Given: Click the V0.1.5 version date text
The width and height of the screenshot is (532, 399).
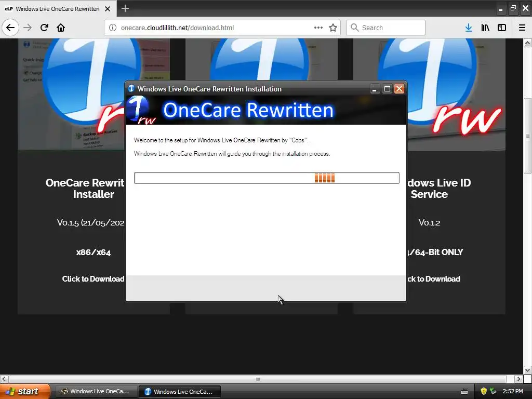Looking at the screenshot, I should tap(90, 222).
